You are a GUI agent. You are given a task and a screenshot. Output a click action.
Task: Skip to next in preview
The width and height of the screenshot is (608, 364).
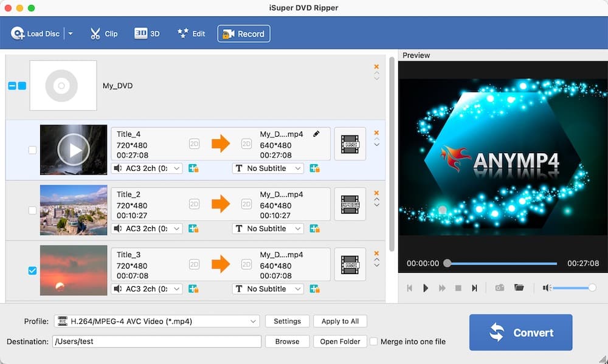474,288
